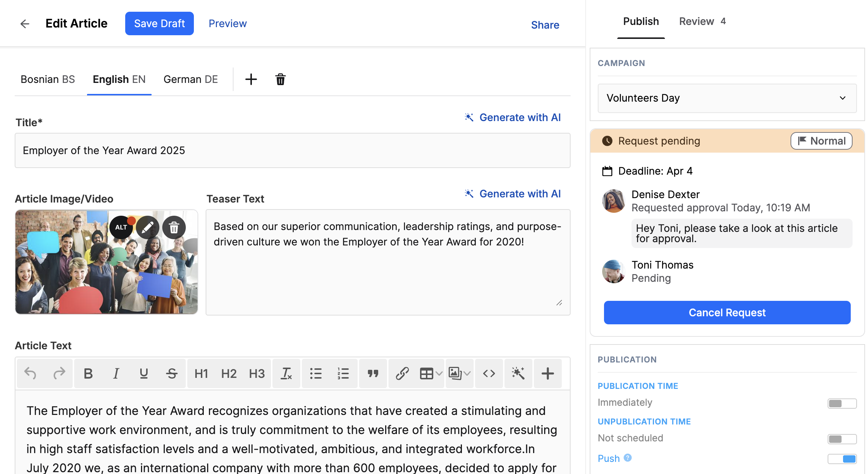Disable the Push notification toggle
Image resolution: width=868 pixels, height=474 pixels.
tap(842, 459)
